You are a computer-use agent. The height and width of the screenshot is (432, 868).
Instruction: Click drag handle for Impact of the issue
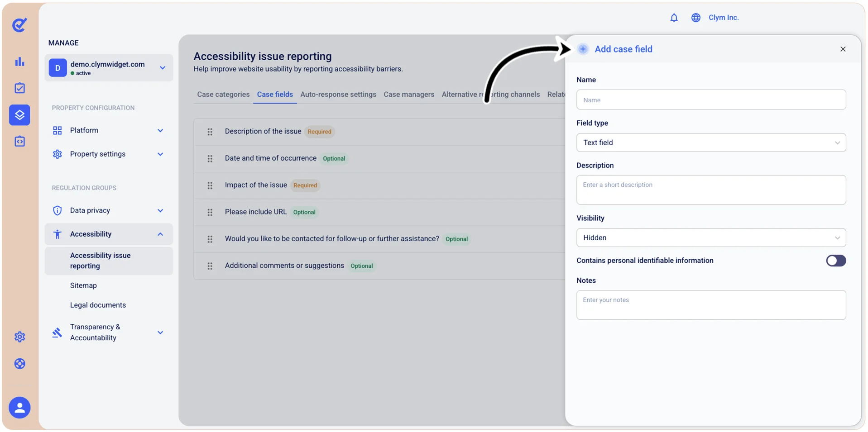coord(210,185)
